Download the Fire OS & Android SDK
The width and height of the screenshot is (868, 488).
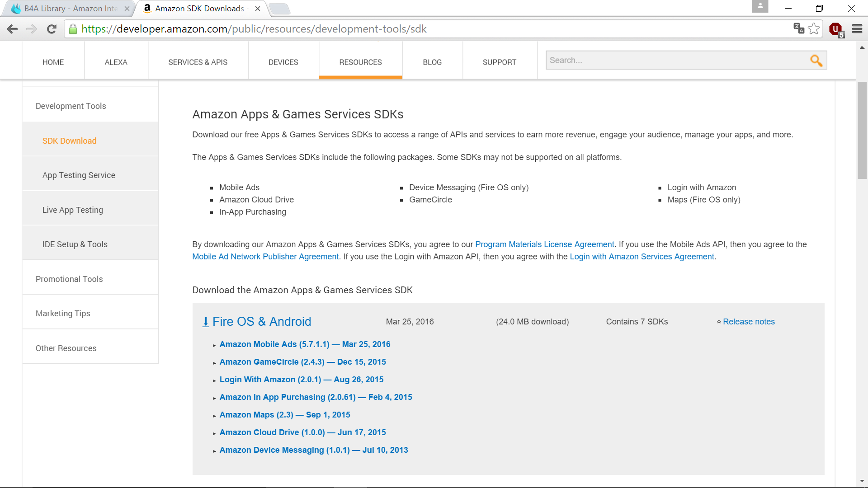point(261,322)
